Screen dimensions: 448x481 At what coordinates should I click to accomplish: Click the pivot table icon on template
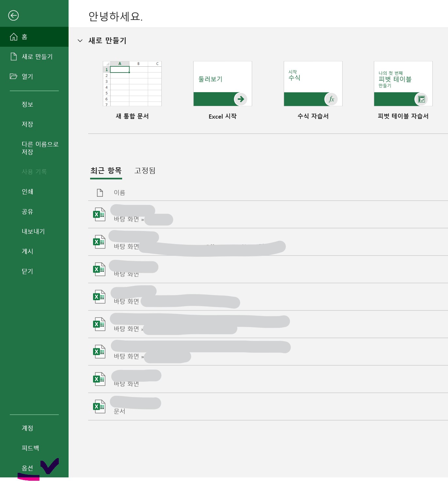(421, 99)
